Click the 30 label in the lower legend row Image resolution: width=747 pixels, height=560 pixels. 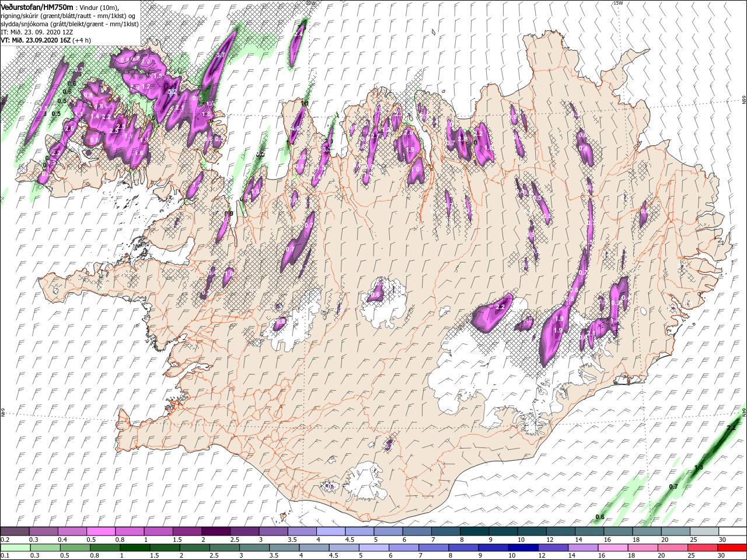(x=722, y=556)
